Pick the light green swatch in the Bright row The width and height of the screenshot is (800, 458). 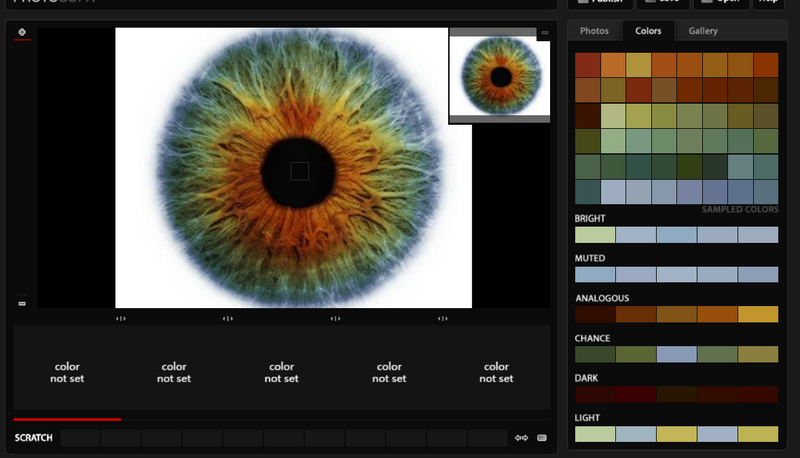595,235
